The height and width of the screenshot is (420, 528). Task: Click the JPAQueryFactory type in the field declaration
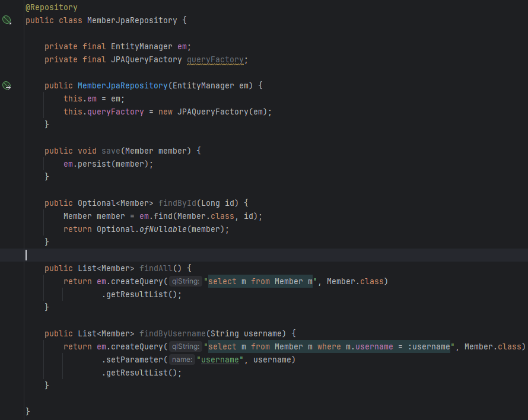[146, 59]
